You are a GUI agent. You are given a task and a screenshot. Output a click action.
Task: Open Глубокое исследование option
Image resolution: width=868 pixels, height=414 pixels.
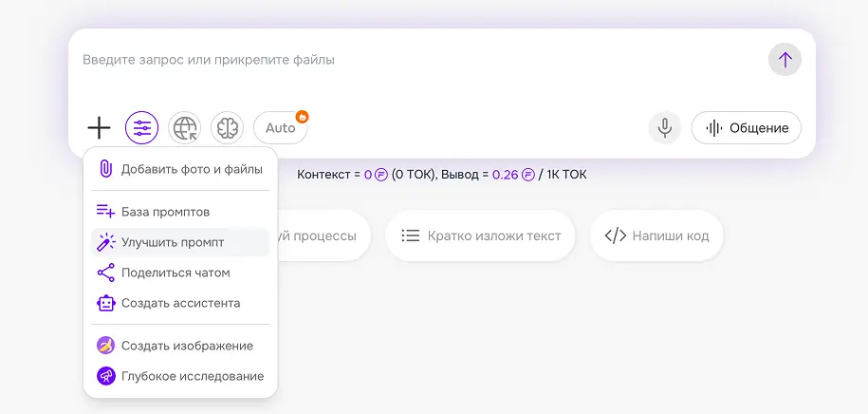tap(180, 376)
